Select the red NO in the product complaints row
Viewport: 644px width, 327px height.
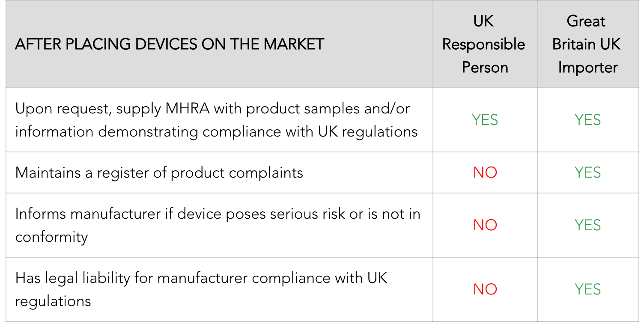point(485,172)
